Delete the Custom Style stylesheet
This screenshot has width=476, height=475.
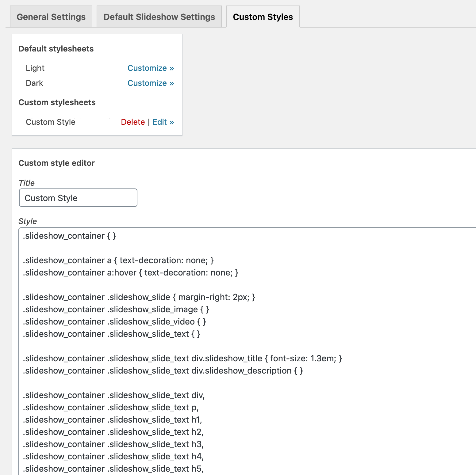[133, 122]
